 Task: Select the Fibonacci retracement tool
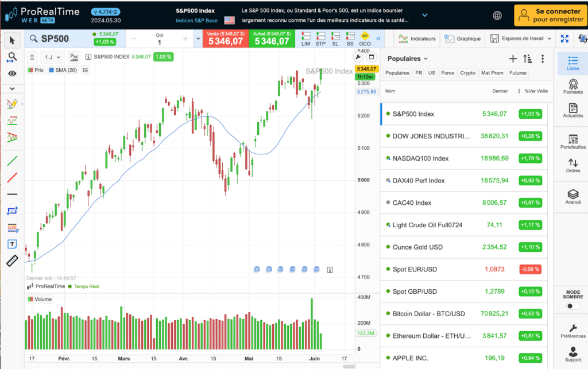click(13, 228)
